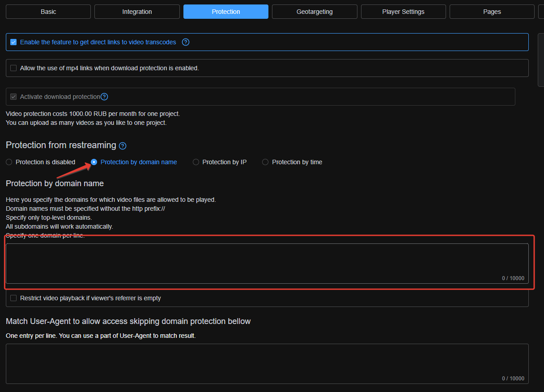Open help icon for direct links feature
Screen dimensions: 544x392
(x=186, y=42)
